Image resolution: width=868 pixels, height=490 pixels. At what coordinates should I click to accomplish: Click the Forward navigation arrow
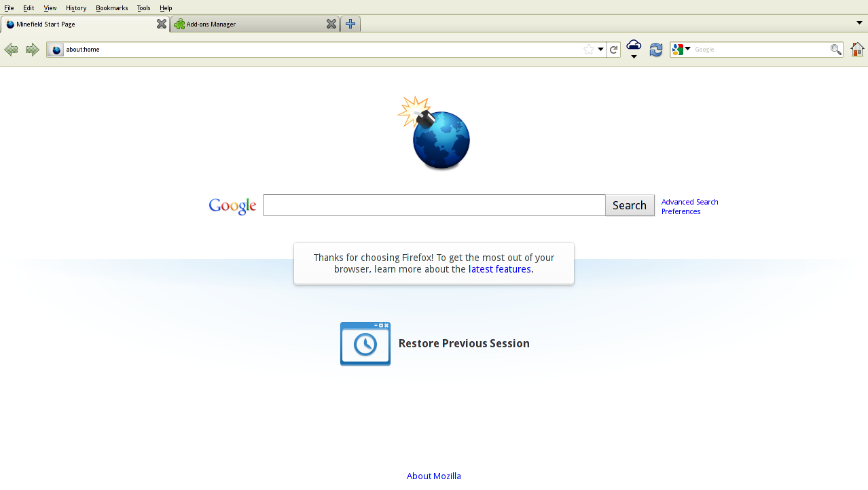(31, 49)
